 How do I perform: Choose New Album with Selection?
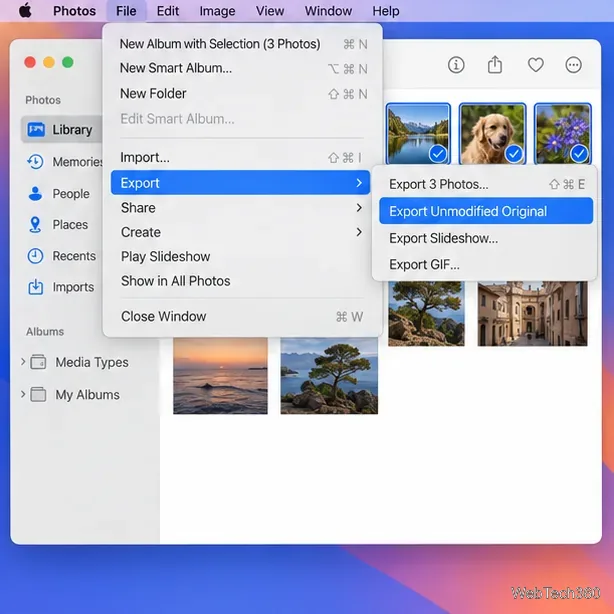pyautogui.click(x=240, y=44)
